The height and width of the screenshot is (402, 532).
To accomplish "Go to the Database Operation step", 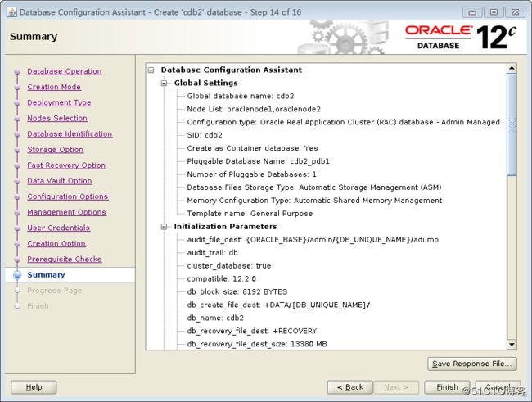I will [x=65, y=71].
